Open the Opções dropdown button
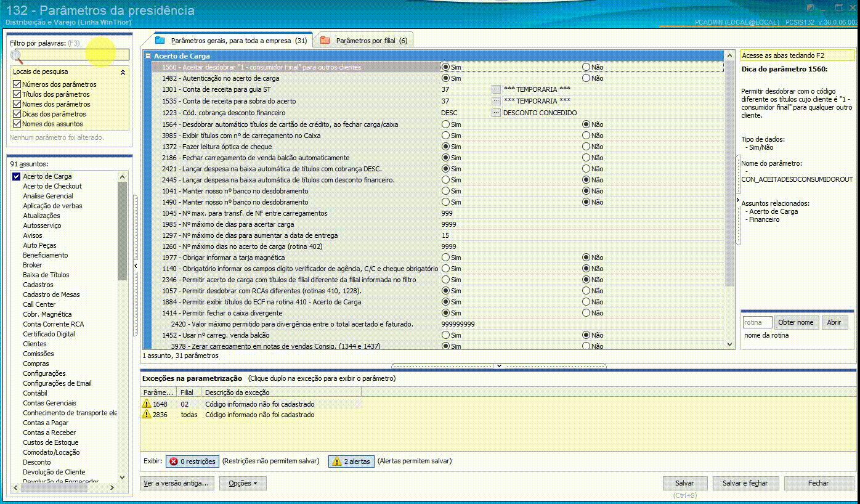The width and height of the screenshot is (860, 504). 243,483
